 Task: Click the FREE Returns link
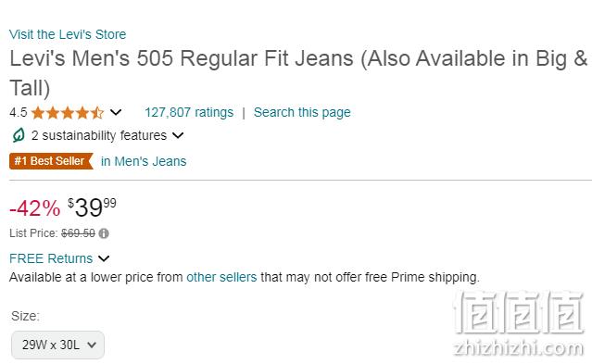coord(51,258)
